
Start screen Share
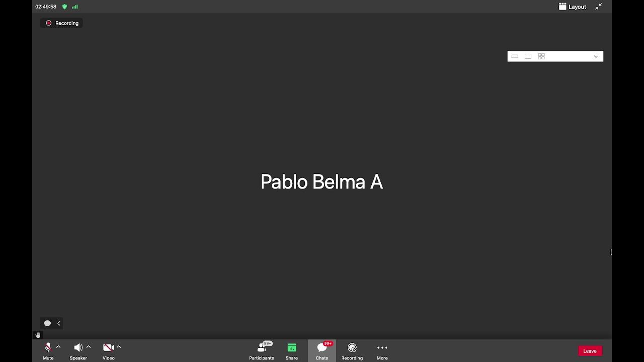[x=292, y=351]
